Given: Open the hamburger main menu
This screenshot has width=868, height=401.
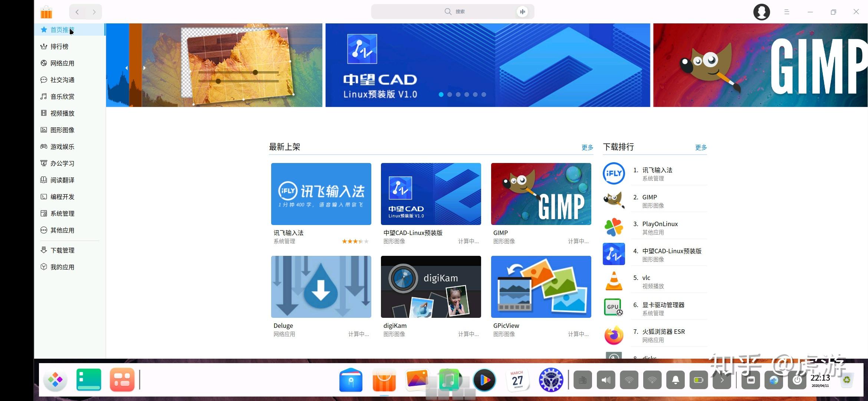Looking at the screenshot, I should coord(786,12).
